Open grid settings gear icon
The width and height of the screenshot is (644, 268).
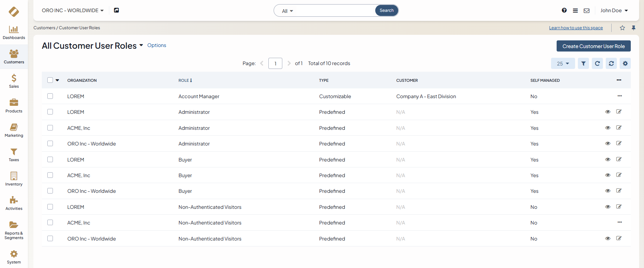point(625,63)
